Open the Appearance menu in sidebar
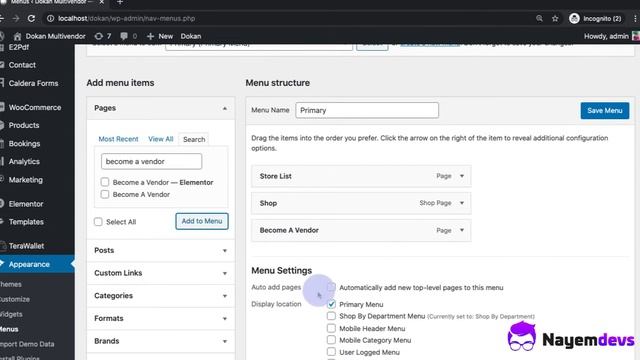 click(29, 264)
